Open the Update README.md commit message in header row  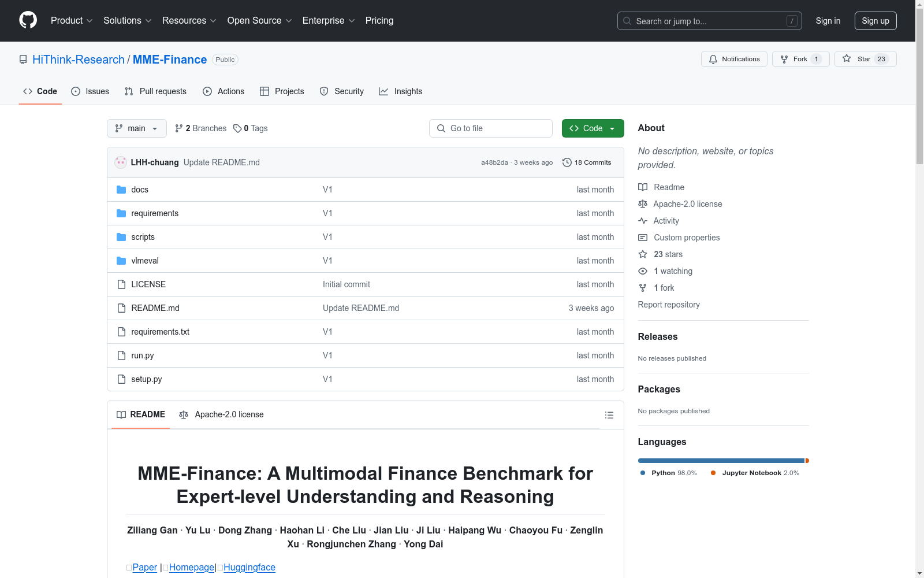[222, 162]
